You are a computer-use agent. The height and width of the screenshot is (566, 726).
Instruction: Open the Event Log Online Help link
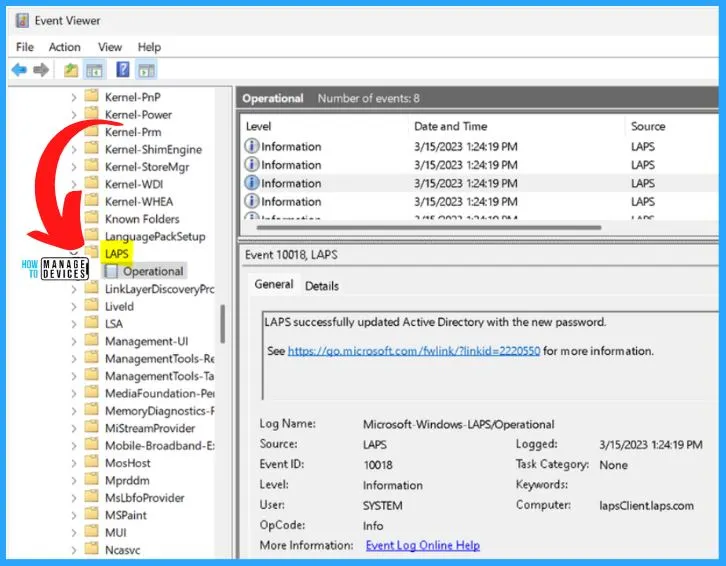click(x=423, y=546)
